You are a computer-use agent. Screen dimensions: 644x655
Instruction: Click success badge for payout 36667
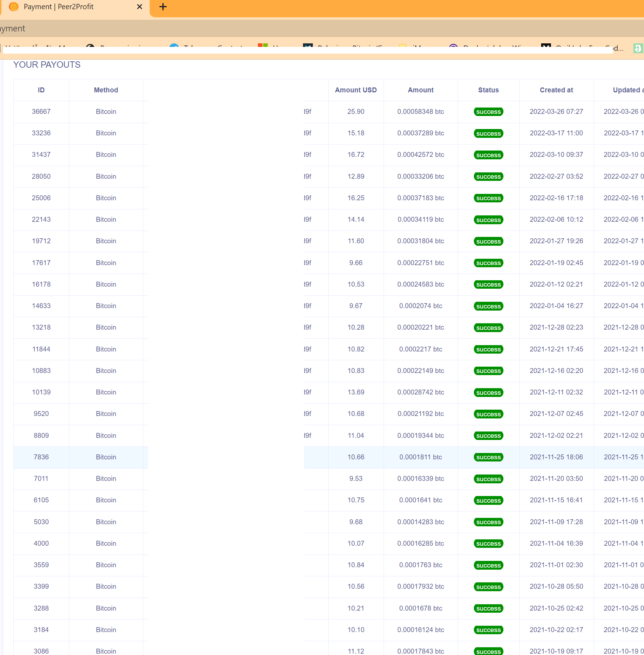tap(488, 112)
